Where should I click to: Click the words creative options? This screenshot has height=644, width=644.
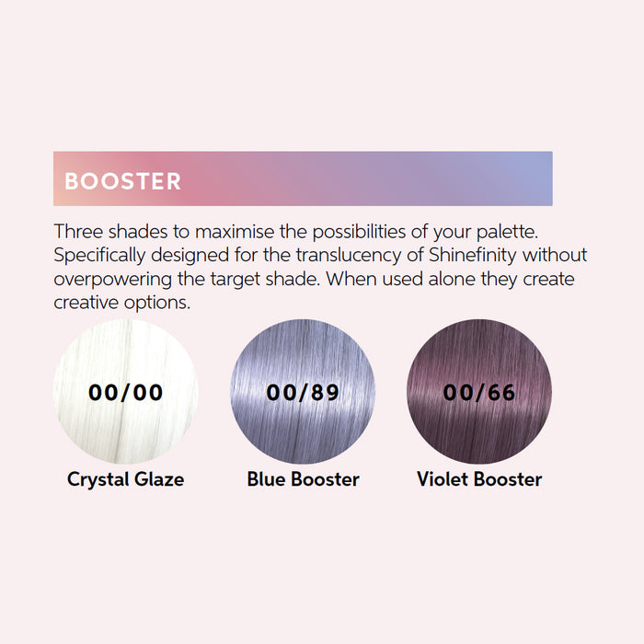point(121,303)
